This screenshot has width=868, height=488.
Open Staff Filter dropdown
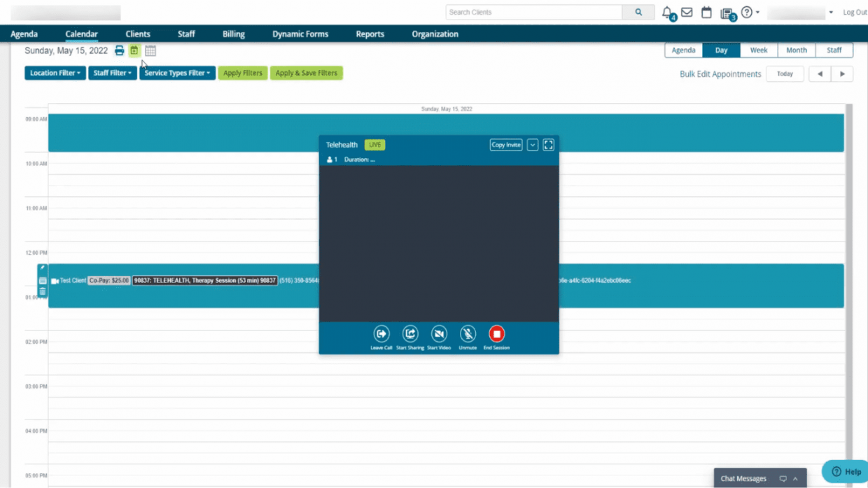[112, 73]
